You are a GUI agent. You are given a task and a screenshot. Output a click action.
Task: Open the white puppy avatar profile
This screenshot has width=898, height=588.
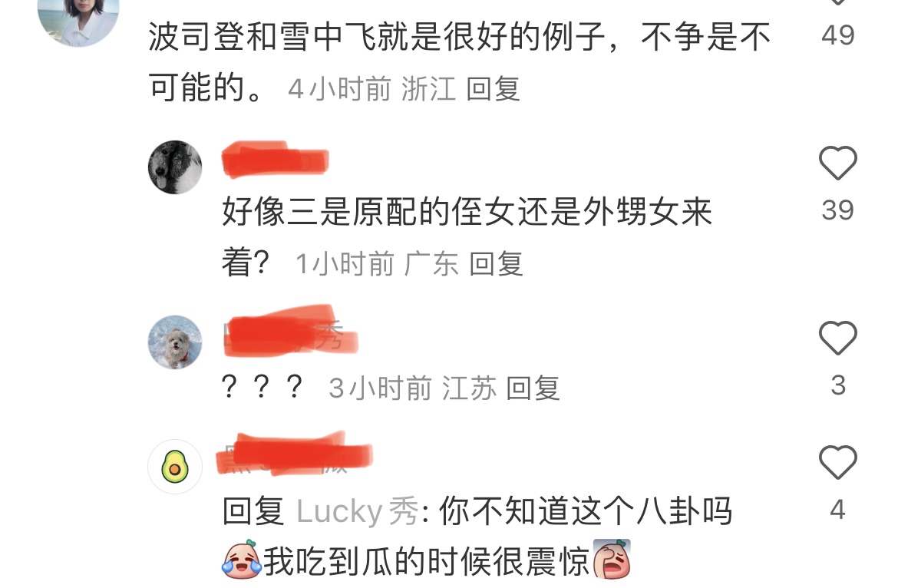175,342
